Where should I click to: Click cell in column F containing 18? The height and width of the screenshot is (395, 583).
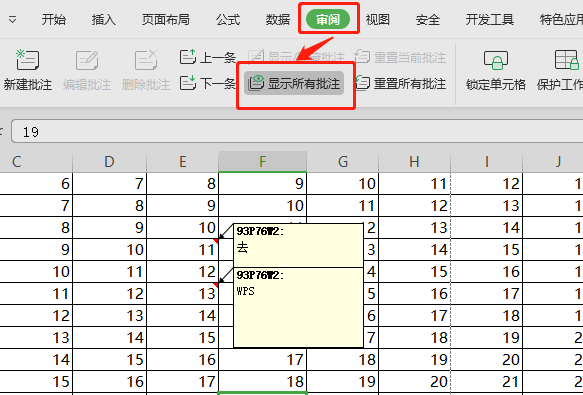point(262,382)
